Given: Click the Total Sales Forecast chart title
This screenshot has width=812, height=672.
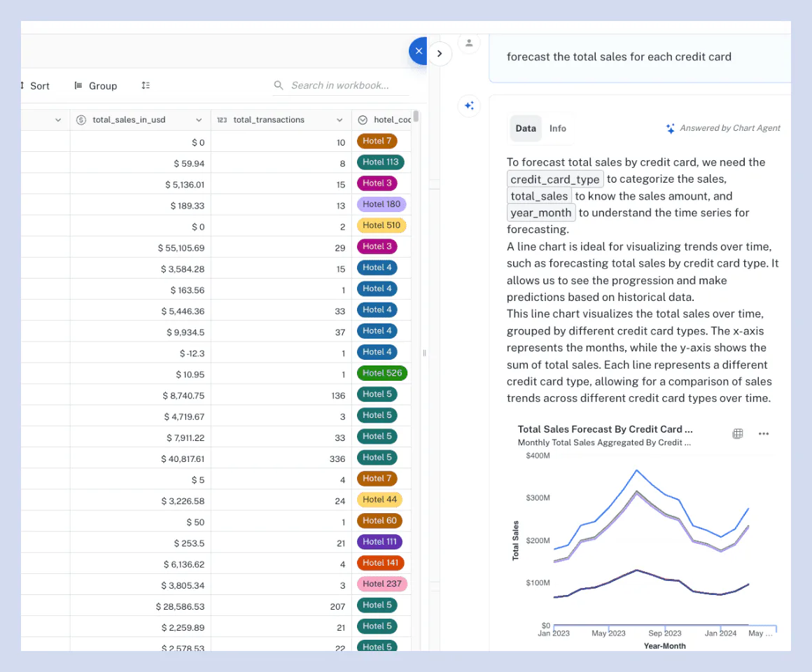Looking at the screenshot, I should (605, 429).
